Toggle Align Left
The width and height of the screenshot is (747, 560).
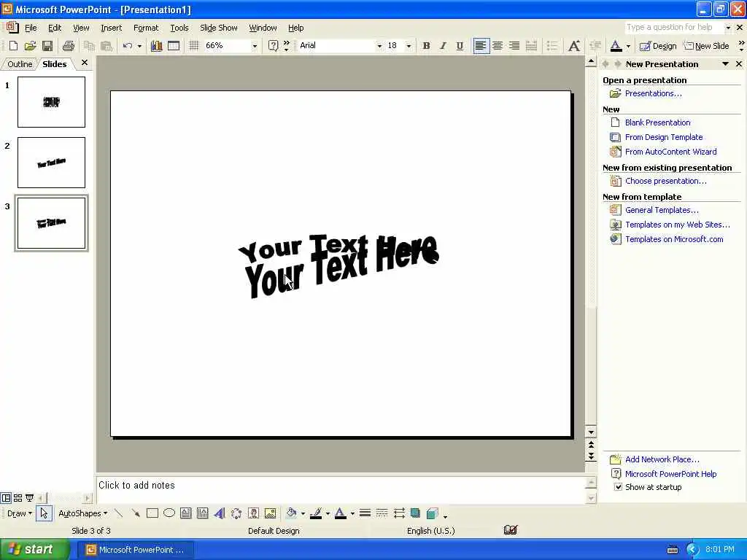[481, 46]
